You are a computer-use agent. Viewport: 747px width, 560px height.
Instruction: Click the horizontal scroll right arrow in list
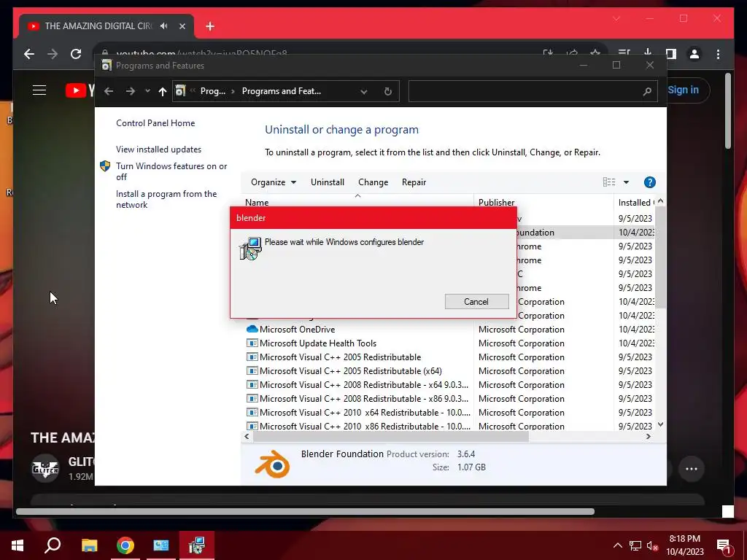click(x=649, y=436)
